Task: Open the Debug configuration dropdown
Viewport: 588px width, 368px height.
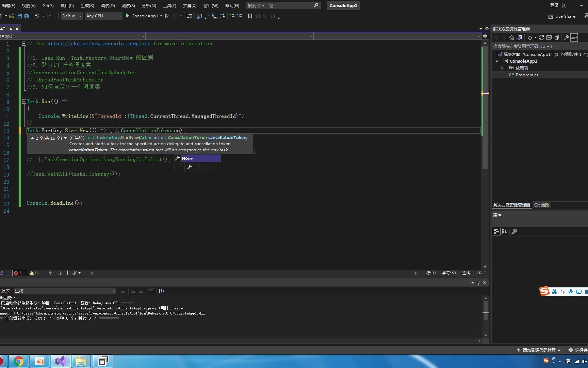Action: pos(71,16)
